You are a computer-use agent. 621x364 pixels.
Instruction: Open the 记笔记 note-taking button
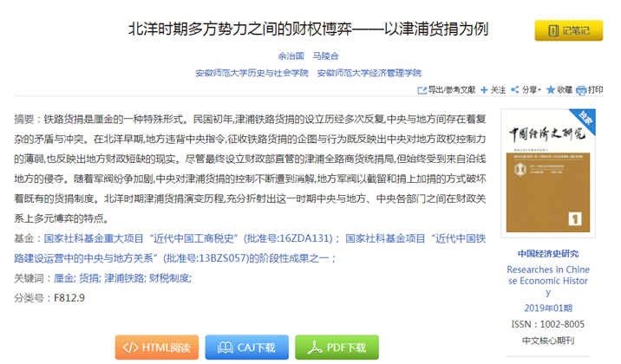pyautogui.click(x=568, y=31)
